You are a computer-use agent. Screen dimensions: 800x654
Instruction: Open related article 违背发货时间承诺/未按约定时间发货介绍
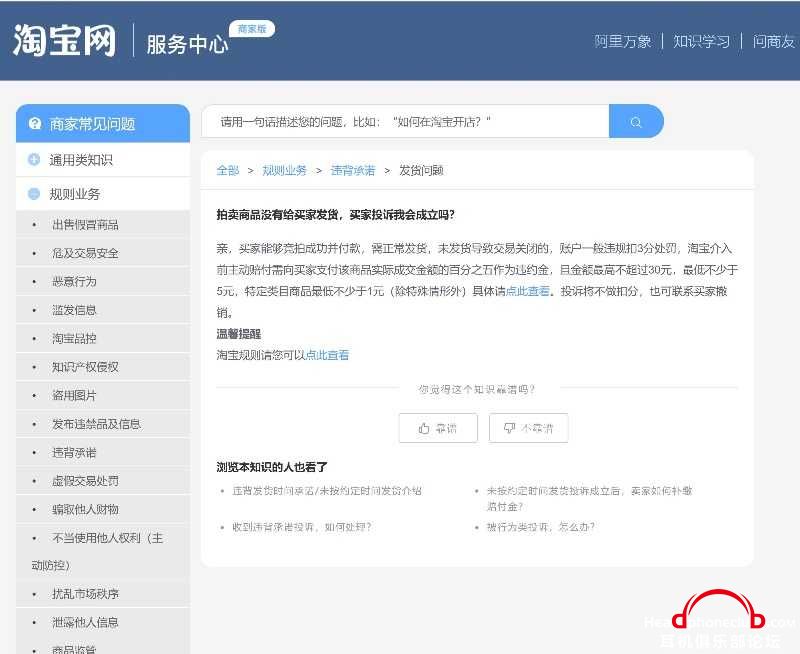(x=327, y=491)
